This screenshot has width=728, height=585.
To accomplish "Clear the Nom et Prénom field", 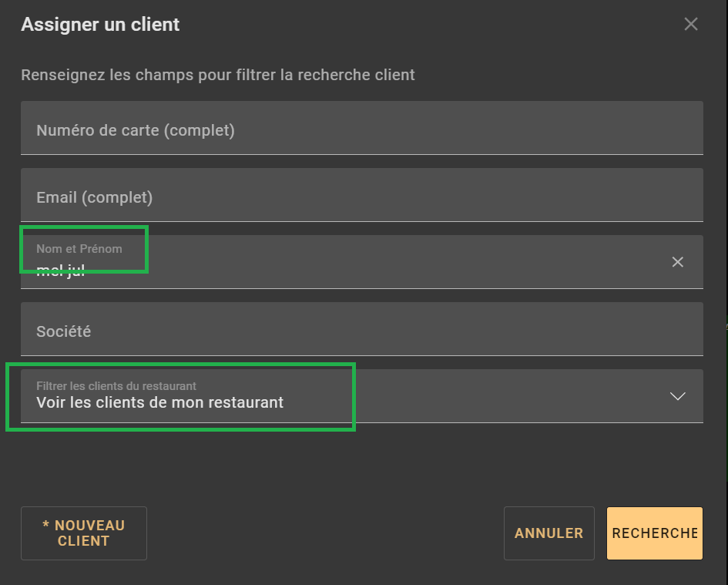I will (x=678, y=262).
